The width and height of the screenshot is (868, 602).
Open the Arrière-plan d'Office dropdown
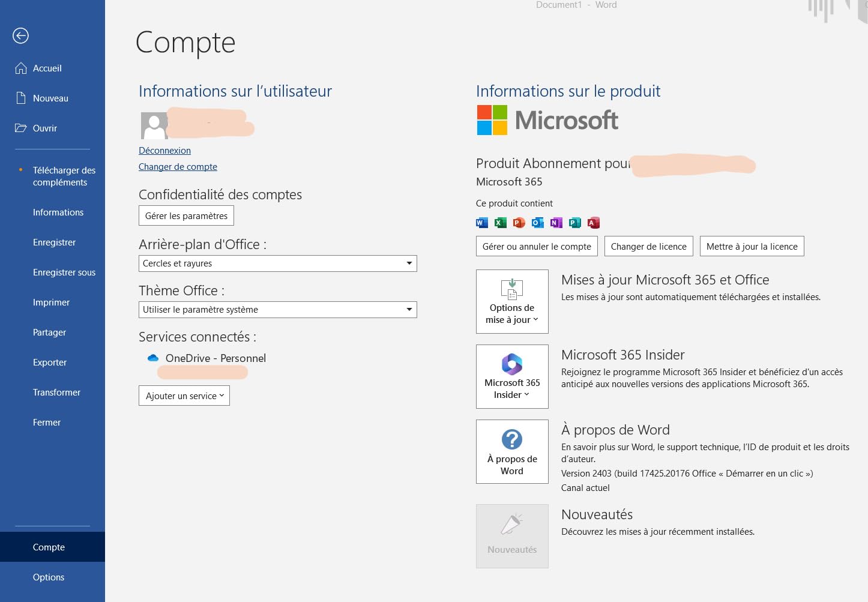point(277,263)
